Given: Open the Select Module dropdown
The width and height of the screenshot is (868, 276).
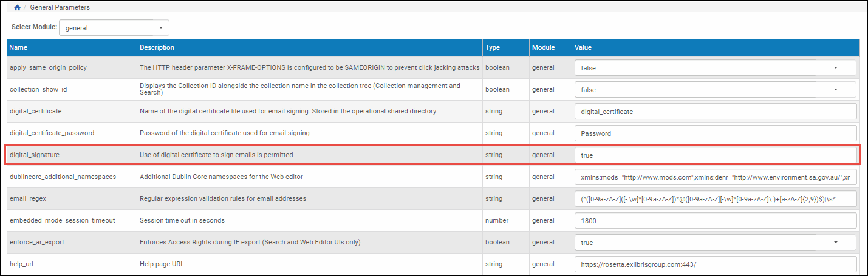Looking at the screenshot, I should (x=114, y=28).
